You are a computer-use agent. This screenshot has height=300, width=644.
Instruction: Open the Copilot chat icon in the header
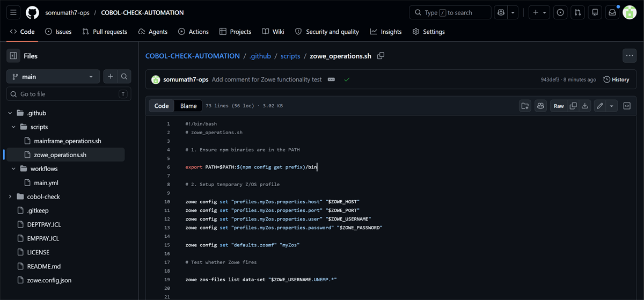pyautogui.click(x=501, y=12)
